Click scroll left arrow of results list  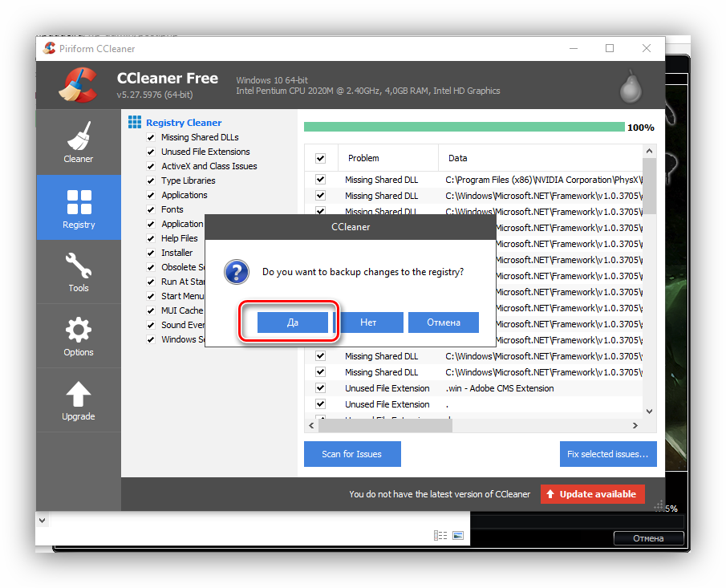click(311, 425)
